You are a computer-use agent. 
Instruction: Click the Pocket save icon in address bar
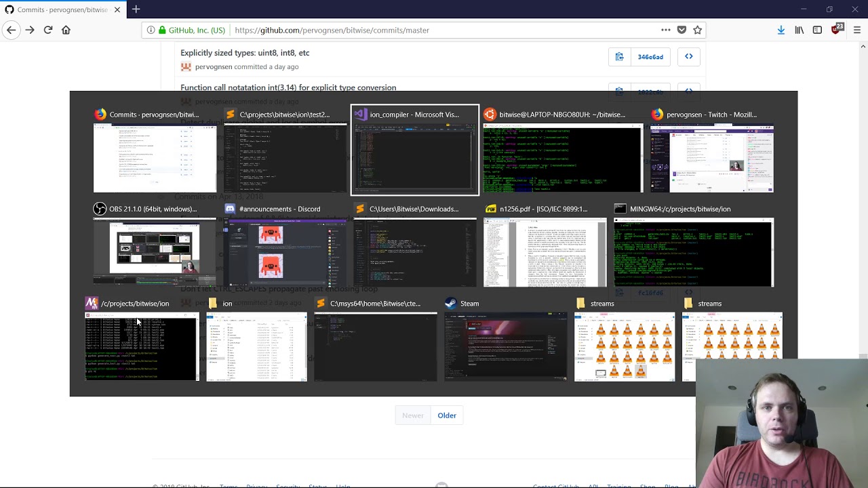click(x=682, y=30)
